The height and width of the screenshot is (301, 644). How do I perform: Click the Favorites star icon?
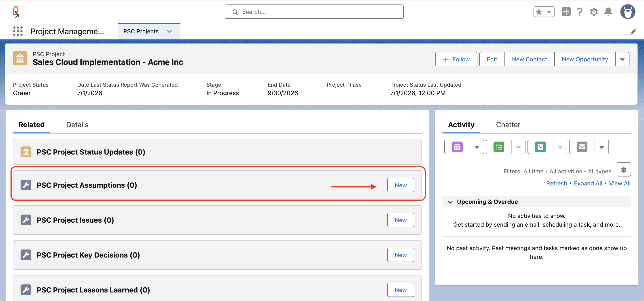539,12
